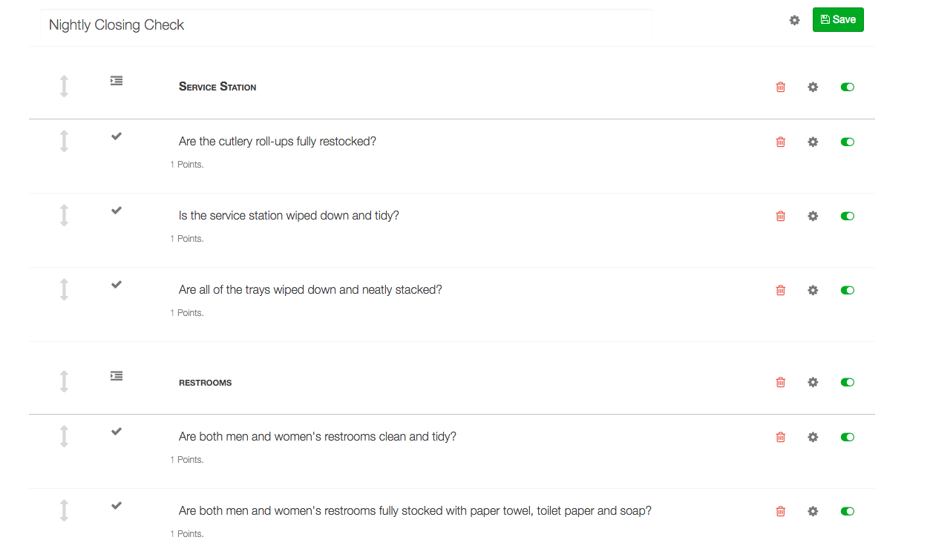Delete the Service Station section
Screen dimensions: 930x560
(x=780, y=87)
